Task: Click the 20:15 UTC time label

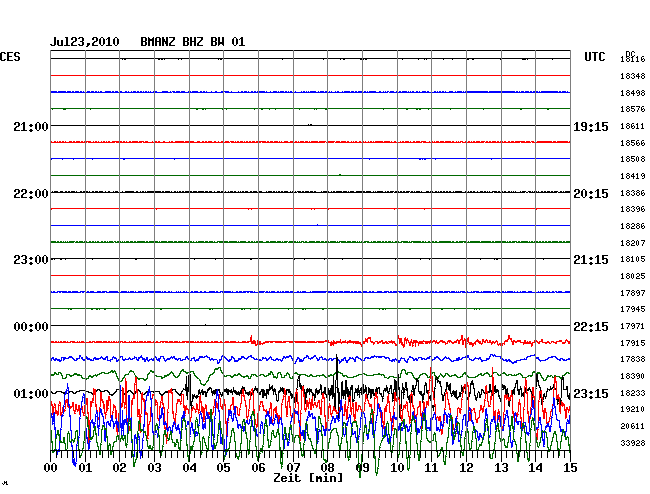Action: click(591, 194)
